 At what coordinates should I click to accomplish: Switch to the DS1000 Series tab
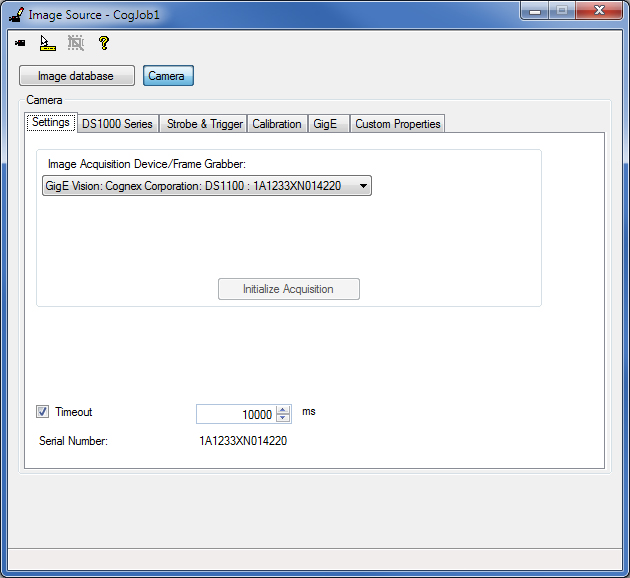click(117, 124)
